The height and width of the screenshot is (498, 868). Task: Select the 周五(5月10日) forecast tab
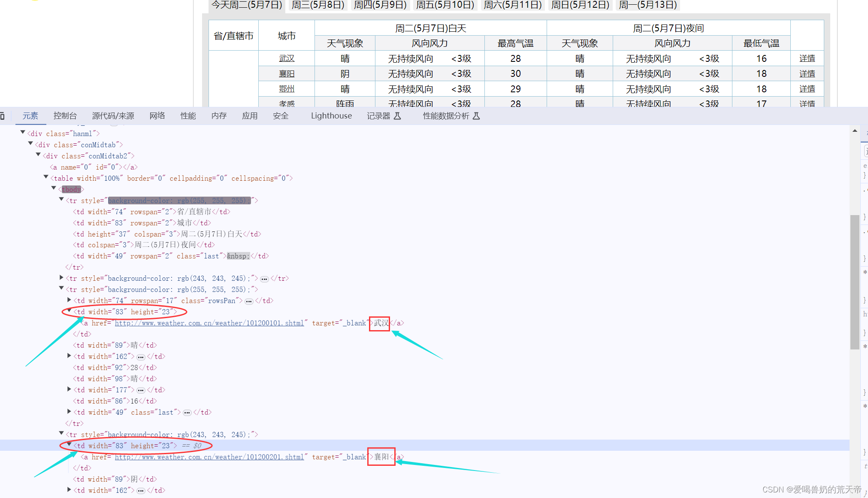pyautogui.click(x=445, y=5)
